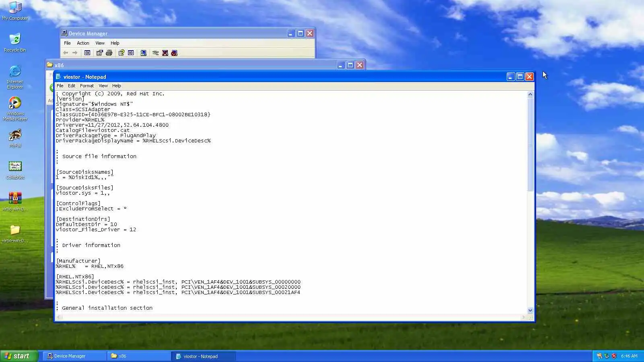Click the line "DefaultDestDir = 10"
644x362 pixels.
pyautogui.click(x=87, y=224)
